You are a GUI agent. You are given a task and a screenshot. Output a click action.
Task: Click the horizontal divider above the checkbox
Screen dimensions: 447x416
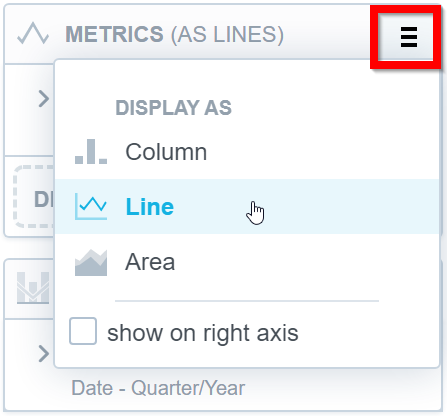point(247,301)
